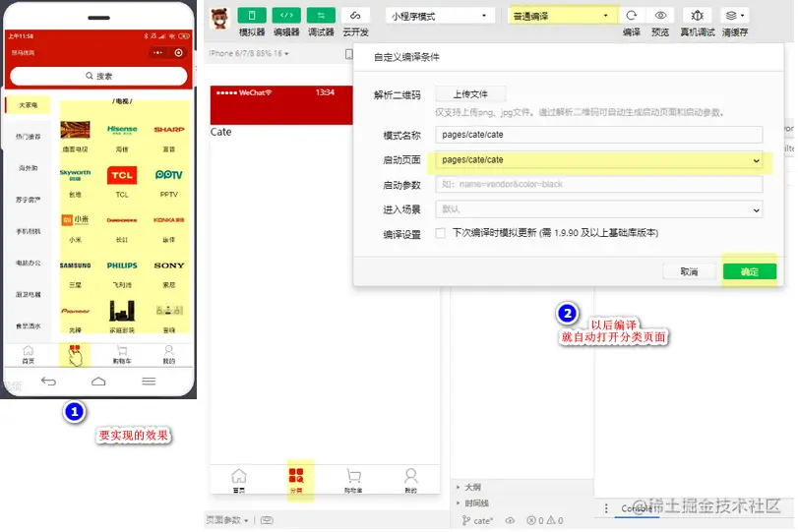Click the three-dot capsule menu in phone

[x=157, y=52]
